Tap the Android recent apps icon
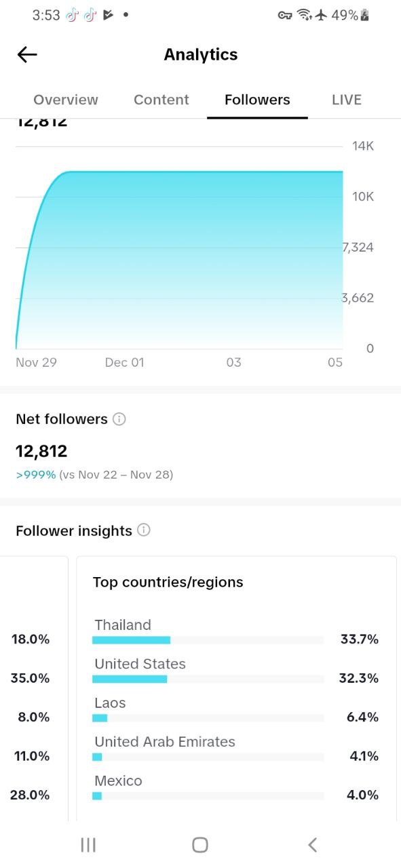401x868 pixels. 88,844
